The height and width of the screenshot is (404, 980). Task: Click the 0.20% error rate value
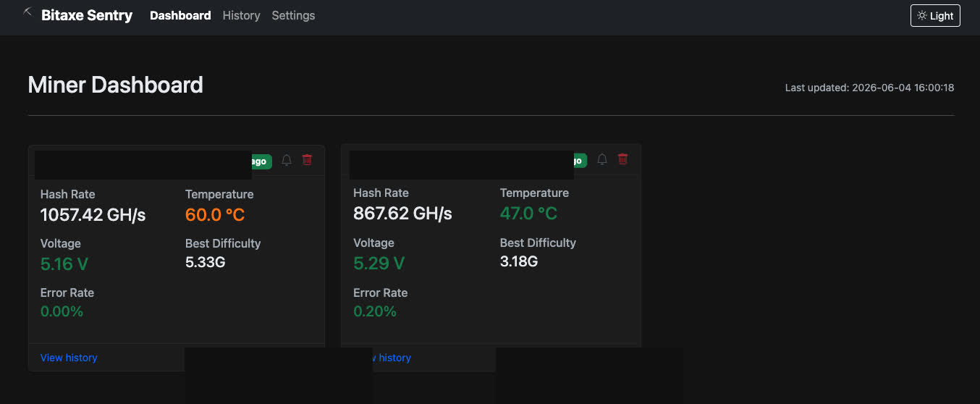(375, 312)
